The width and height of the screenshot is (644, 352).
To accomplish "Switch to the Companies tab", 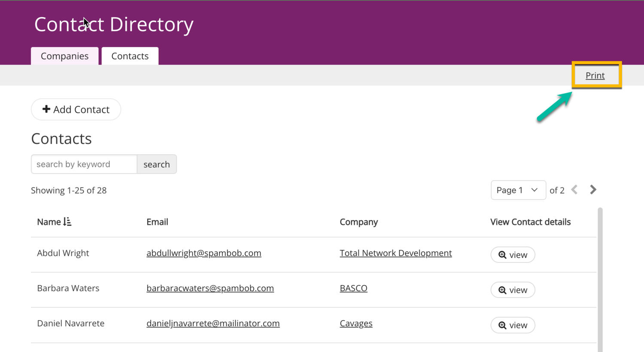I will (x=64, y=56).
